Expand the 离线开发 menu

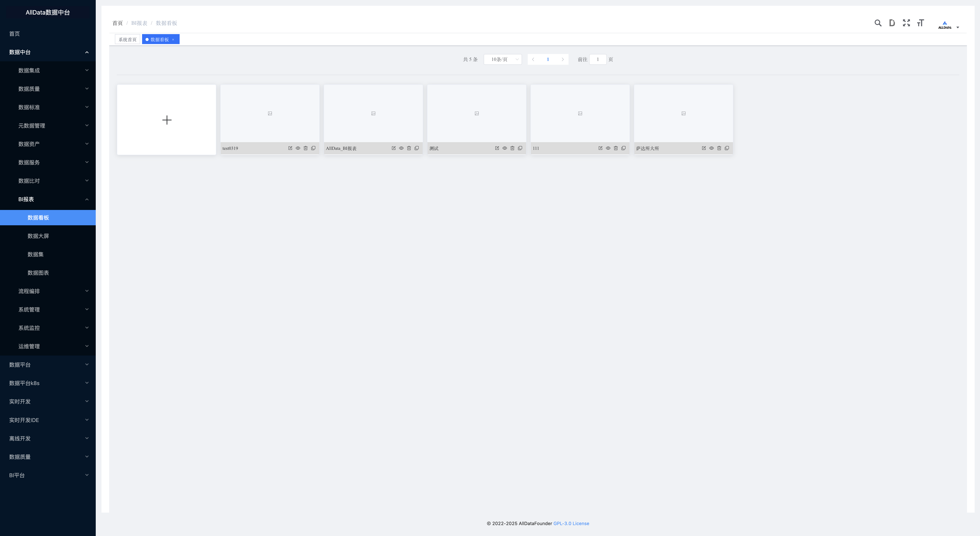point(48,438)
